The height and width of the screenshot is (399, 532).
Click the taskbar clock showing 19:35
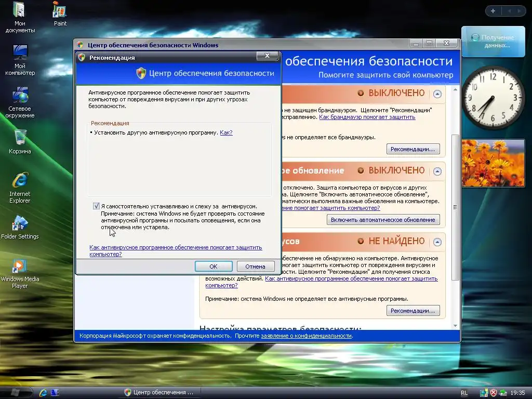517,393
